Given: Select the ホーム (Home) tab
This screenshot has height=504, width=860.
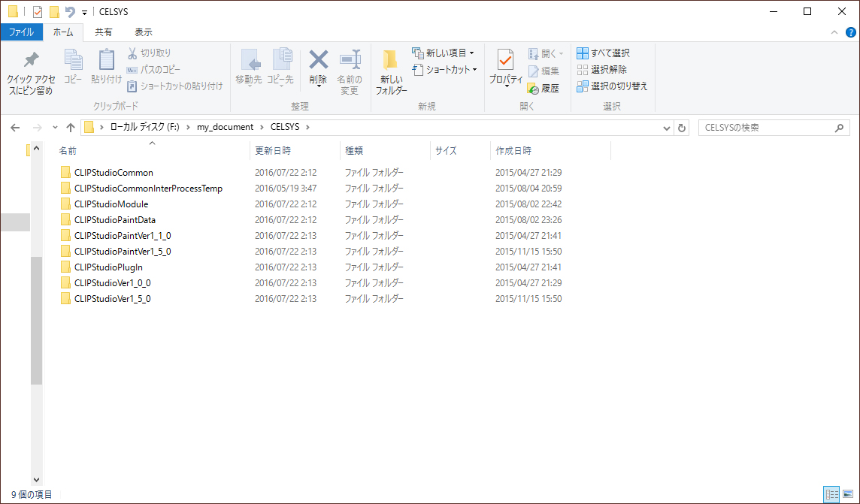Looking at the screenshot, I should (x=63, y=32).
